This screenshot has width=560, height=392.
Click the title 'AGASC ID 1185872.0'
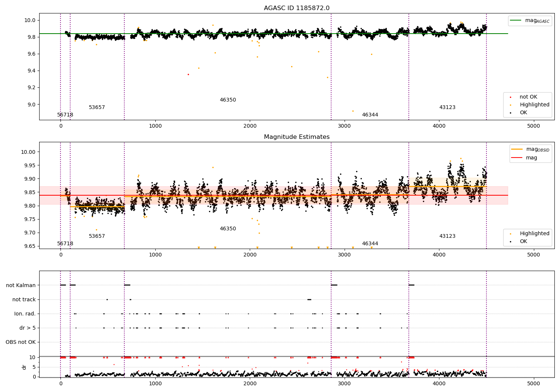pos(296,8)
